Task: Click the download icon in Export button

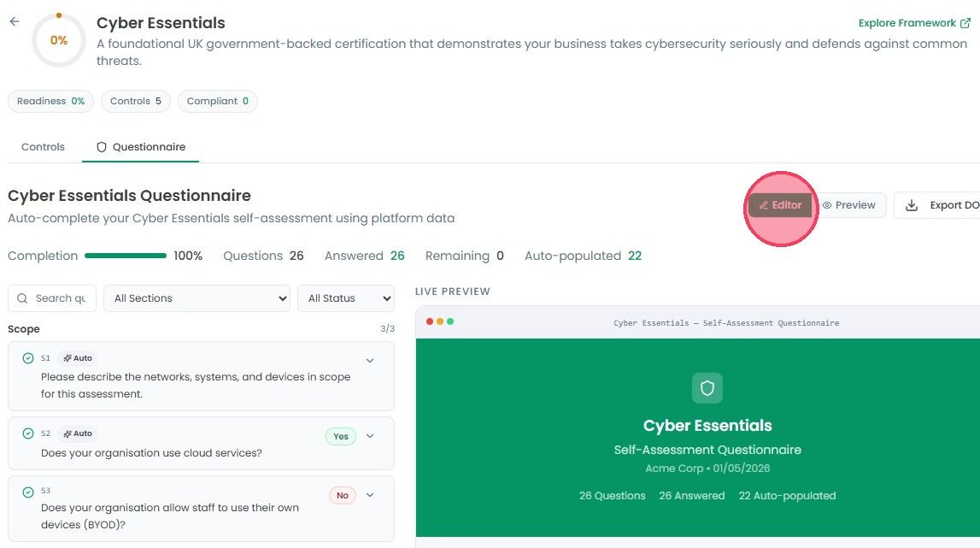Action: (912, 205)
